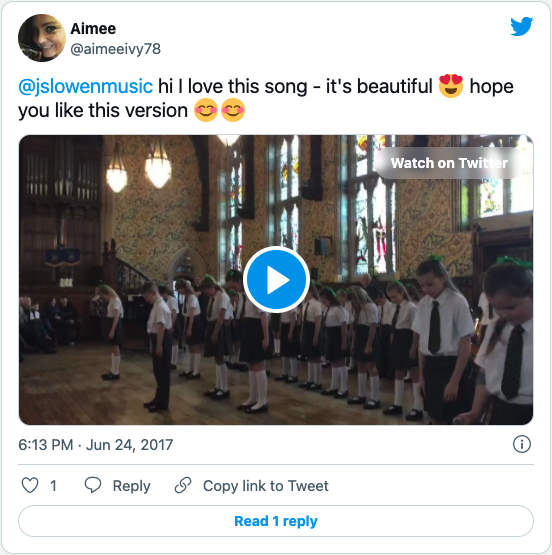Open the display name Aimee
Image resolution: width=552 pixels, height=555 pixels.
(x=93, y=29)
